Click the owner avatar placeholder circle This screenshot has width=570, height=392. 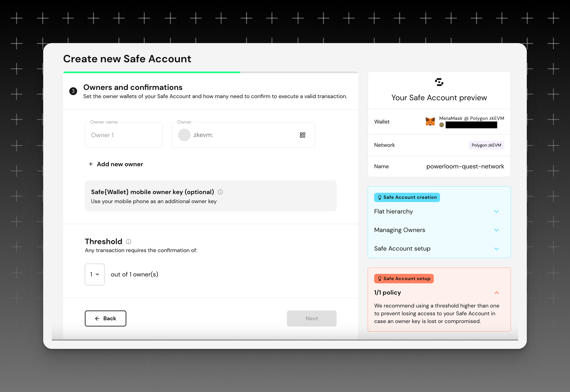pyautogui.click(x=184, y=135)
